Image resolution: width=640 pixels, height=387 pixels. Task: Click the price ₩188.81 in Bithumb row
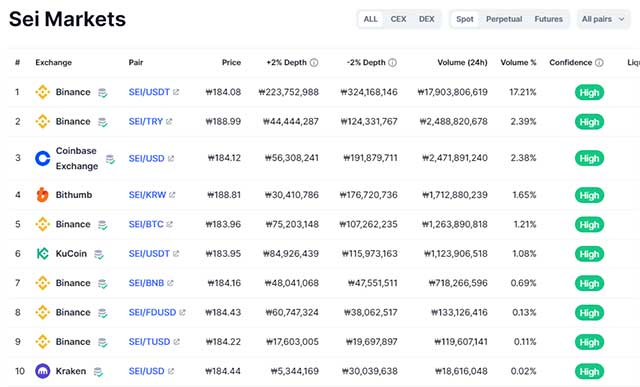224,195
